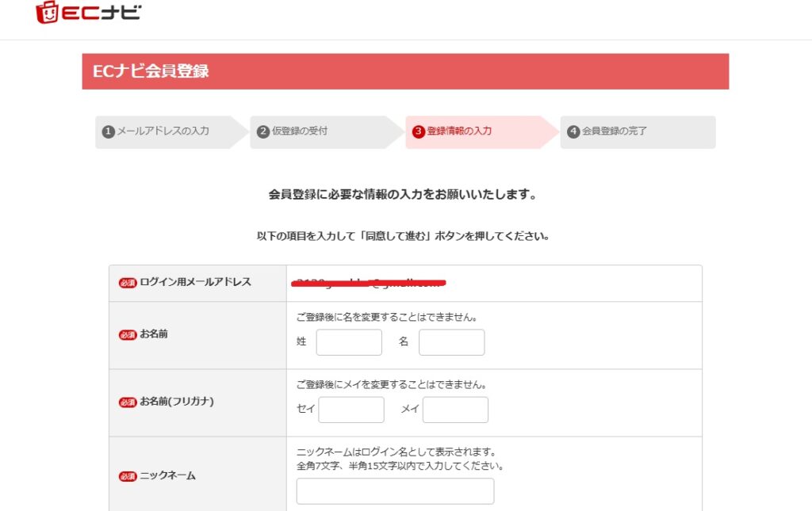Click 必須 badge beside ログイン用メールアドレス
This screenshot has height=511, width=812.
[128, 283]
